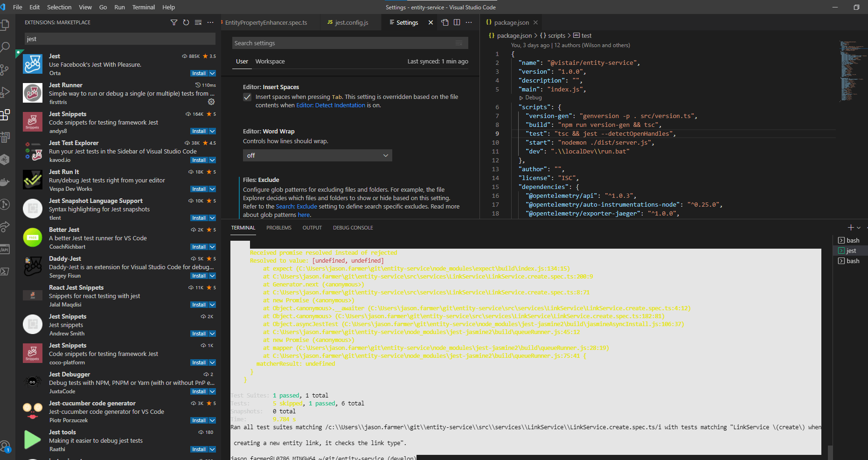Screen dimensions: 868x460
Task: Follow the Editor: Detect Indentation link
Action: pyautogui.click(x=331, y=105)
